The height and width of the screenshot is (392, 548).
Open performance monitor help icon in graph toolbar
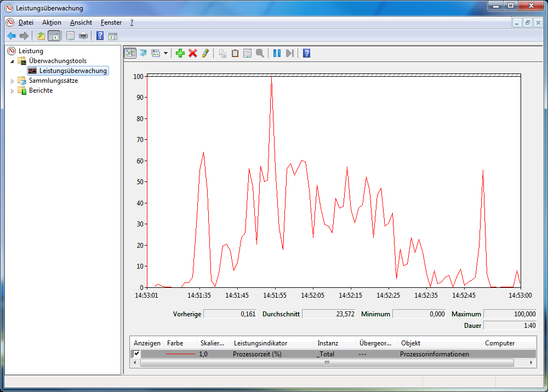[x=307, y=53]
